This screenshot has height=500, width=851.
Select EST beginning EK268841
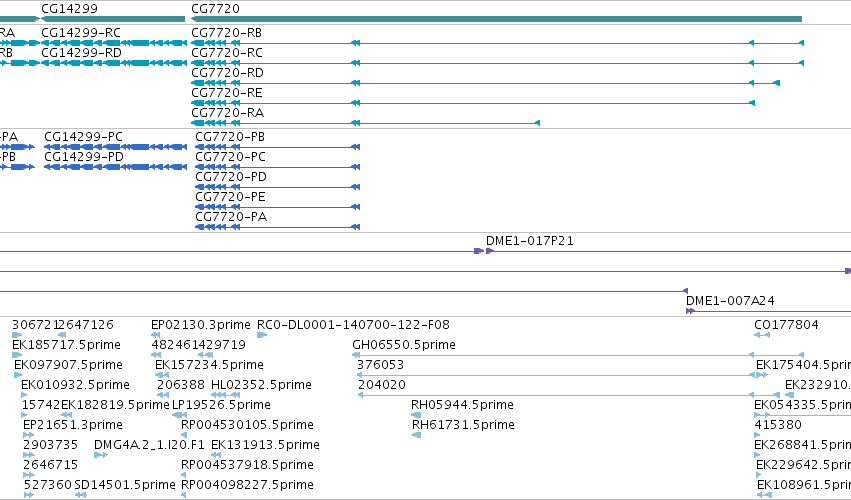point(803,446)
